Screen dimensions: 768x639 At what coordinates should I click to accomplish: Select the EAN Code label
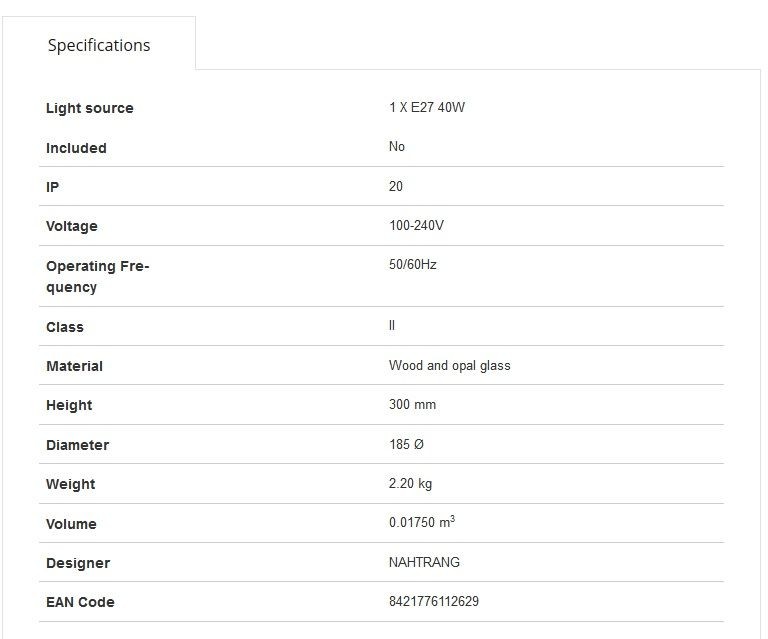tap(80, 602)
